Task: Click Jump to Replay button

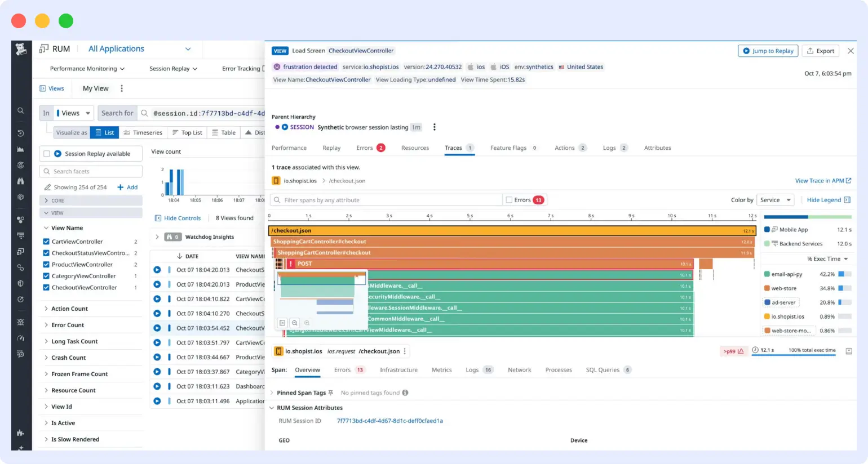Action: pyautogui.click(x=768, y=51)
